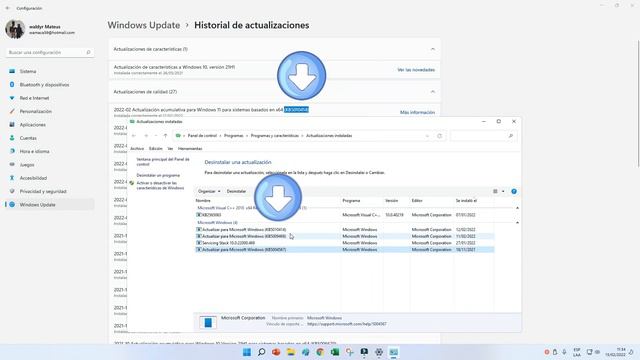Open the Más información link
640x360 pixels.
click(x=417, y=112)
